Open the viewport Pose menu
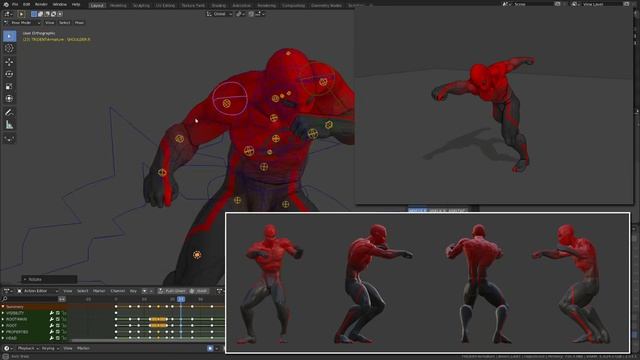This screenshot has height=360, width=640. (79, 23)
